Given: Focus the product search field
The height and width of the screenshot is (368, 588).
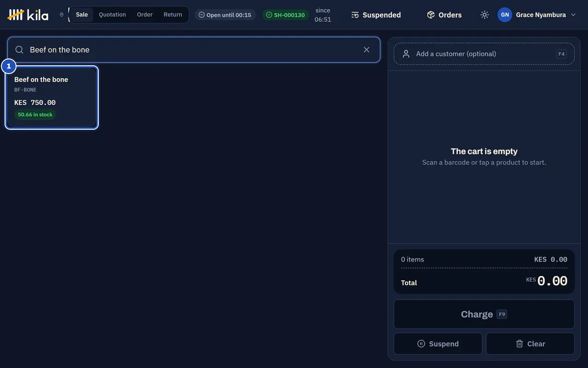Looking at the screenshot, I should [x=194, y=50].
